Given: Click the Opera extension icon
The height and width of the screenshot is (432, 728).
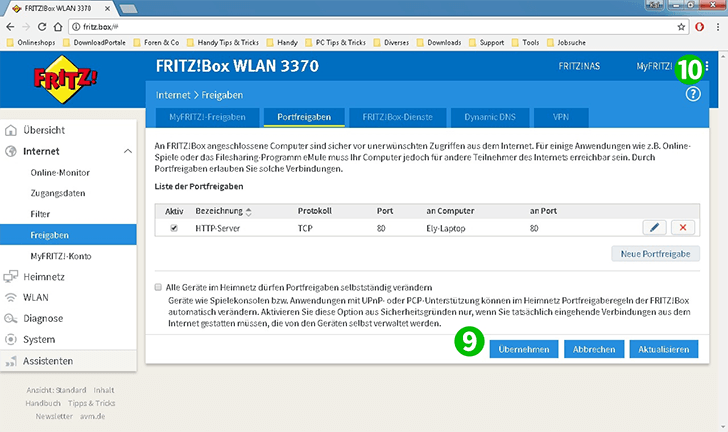Looking at the screenshot, I should 700,27.
